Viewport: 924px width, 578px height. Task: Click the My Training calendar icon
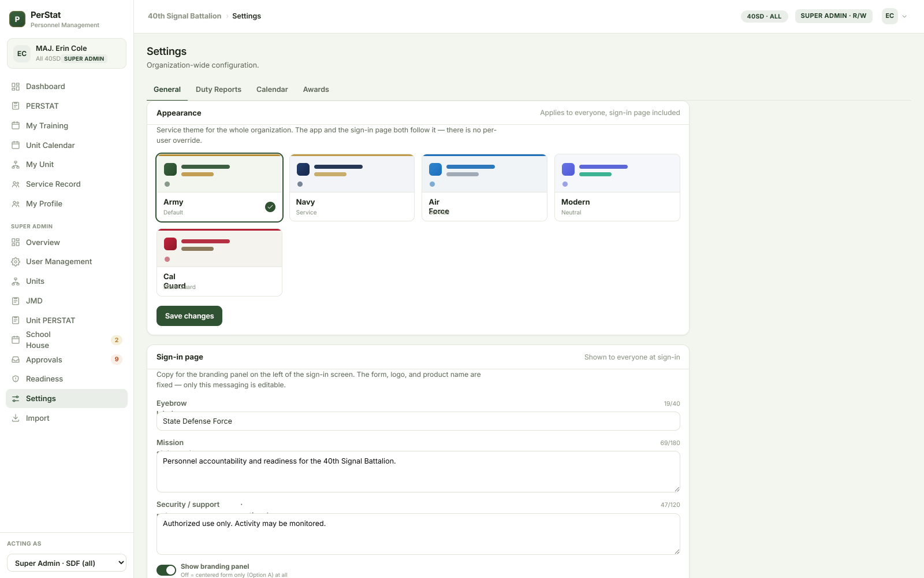pos(16,125)
